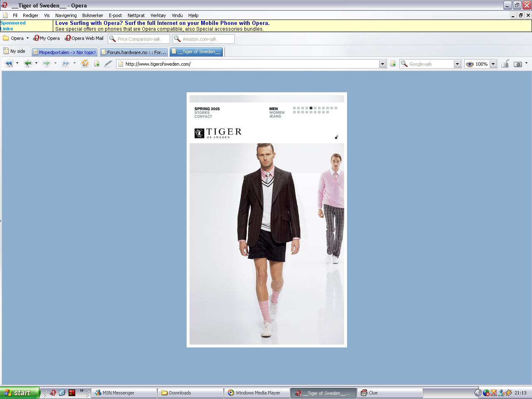Switch to Windows Media Player taskbar button
Image resolution: width=532 pixels, height=399 pixels.
coord(257,393)
